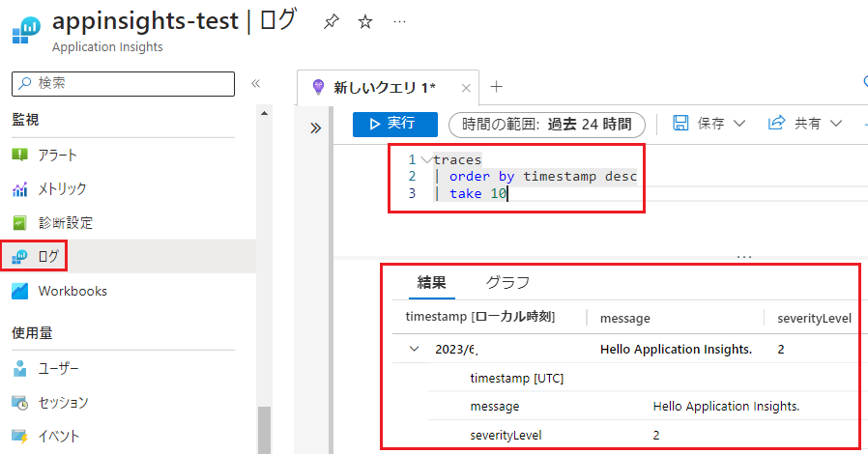Click the ユーザー person icon

[20, 368]
